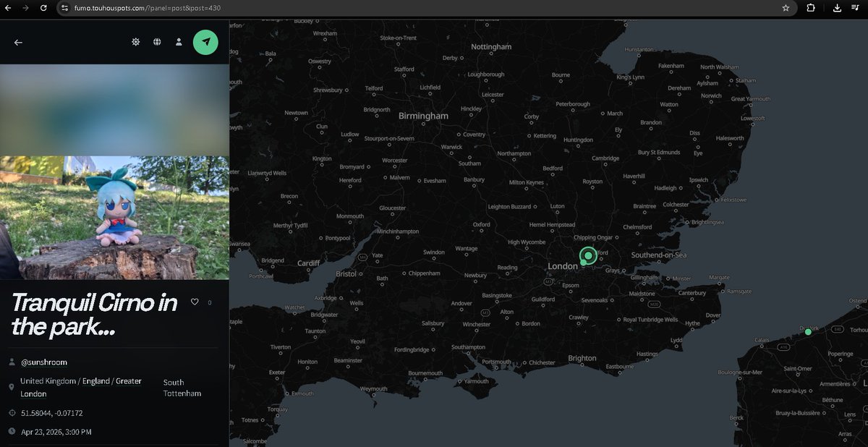Click the Cardiff label on the map
The height and width of the screenshot is (447, 868).
[308, 263]
